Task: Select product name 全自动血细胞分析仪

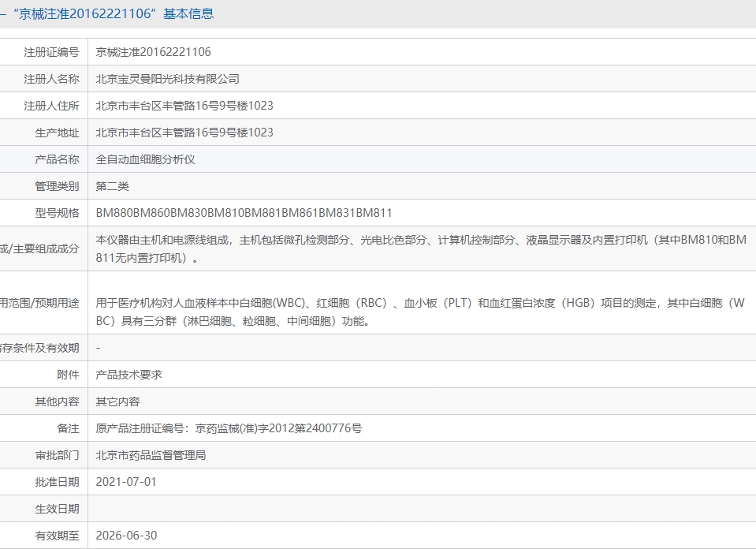Action: tap(145, 159)
